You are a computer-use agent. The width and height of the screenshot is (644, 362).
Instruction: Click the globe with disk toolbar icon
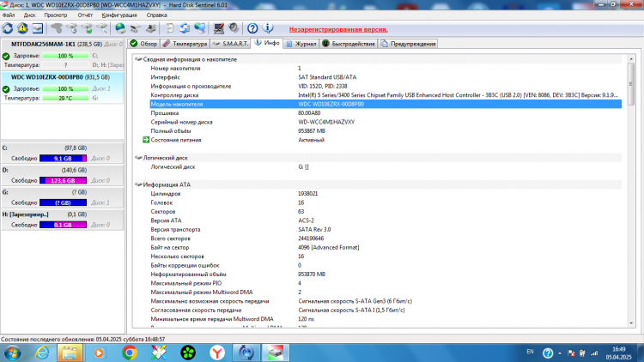[120, 28]
